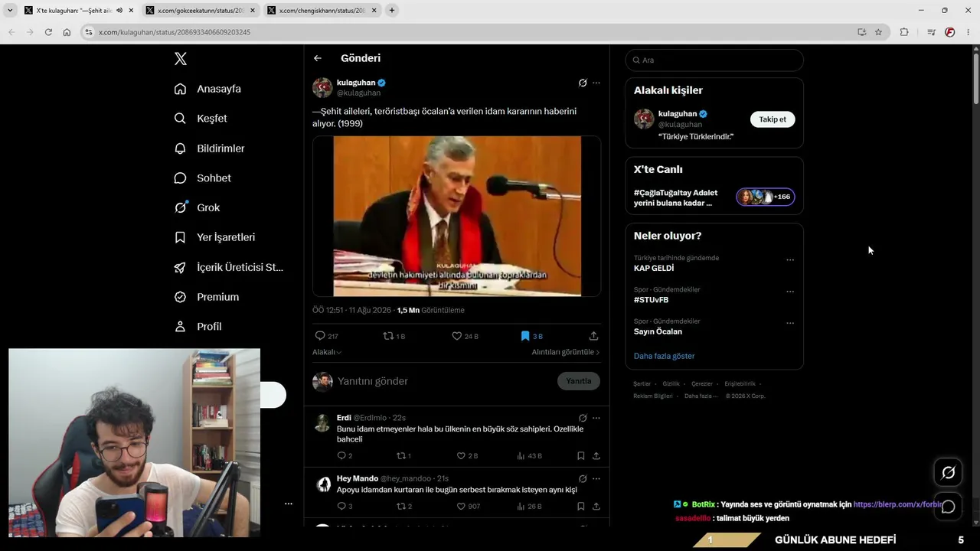Reload the page in browser toolbar
This screenshot has height=551, width=980.
(x=48, y=32)
